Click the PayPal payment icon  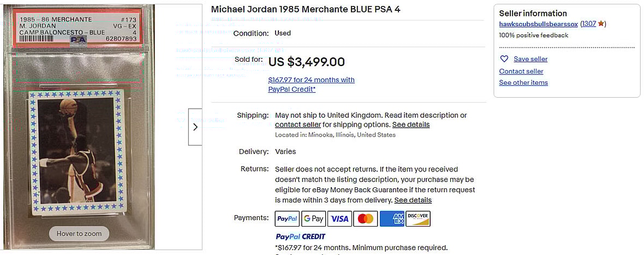287,218
